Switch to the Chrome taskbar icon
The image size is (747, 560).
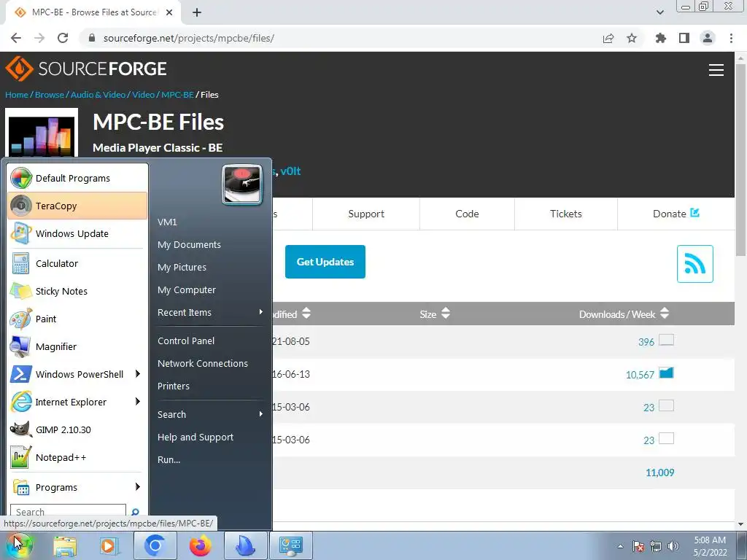click(155, 545)
